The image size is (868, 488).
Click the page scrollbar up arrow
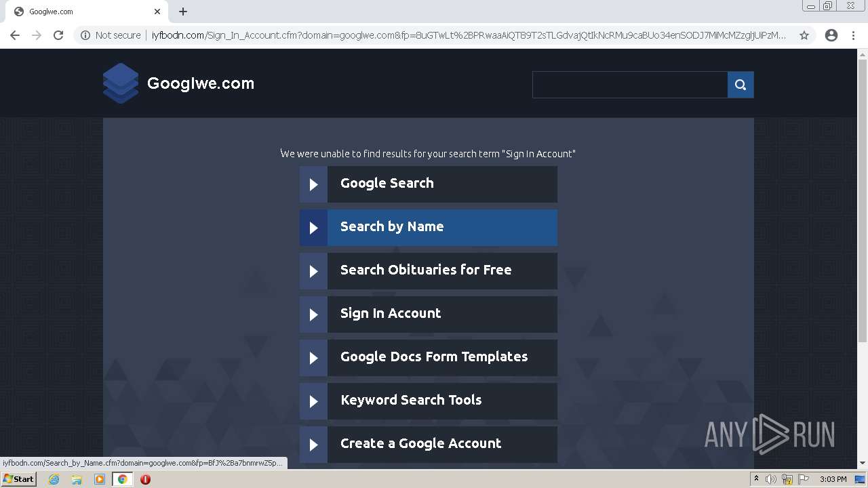pos(863,54)
